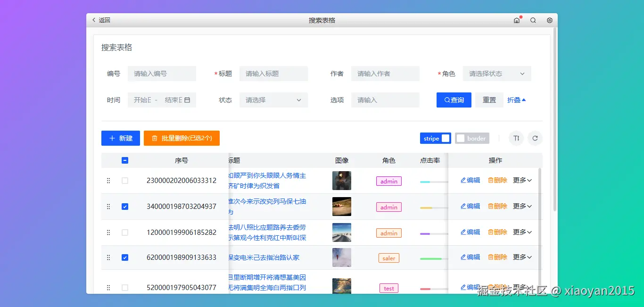Image resolution: width=644 pixels, height=307 pixels.
Task: Click the 操作 column header
Action: (x=495, y=160)
